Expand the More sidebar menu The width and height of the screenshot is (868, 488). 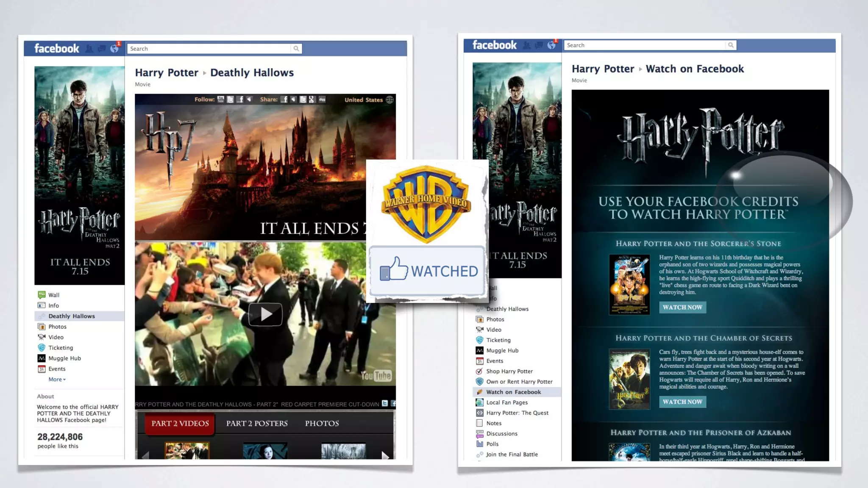tap(57, 380)
